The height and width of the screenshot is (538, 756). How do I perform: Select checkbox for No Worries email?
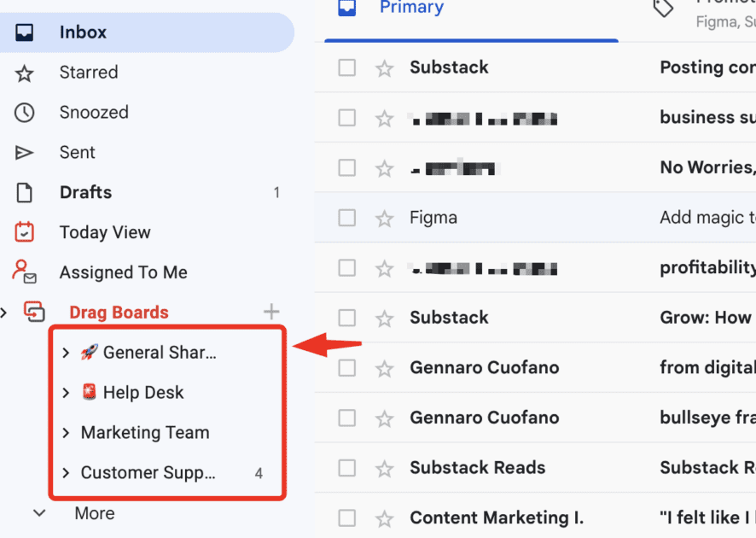coord(347,168)
